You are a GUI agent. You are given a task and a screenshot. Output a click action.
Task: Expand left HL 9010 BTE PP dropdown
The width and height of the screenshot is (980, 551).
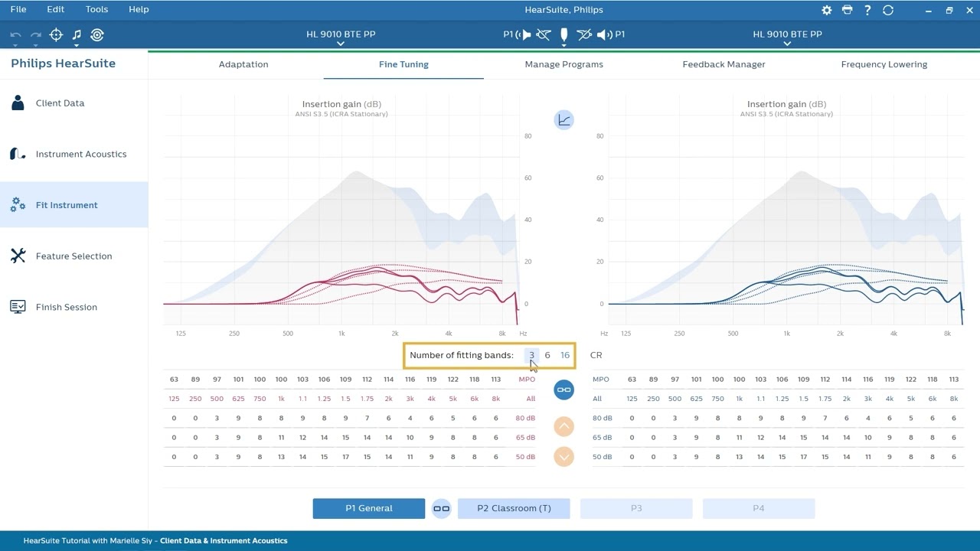click(x=341, y=37)
